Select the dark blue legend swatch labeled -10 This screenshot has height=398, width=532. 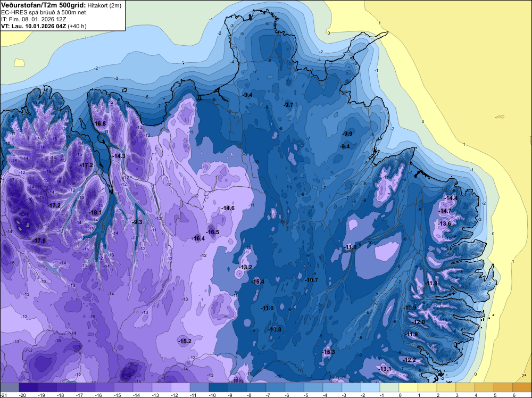pyautogui.click(x=219, y=387)
